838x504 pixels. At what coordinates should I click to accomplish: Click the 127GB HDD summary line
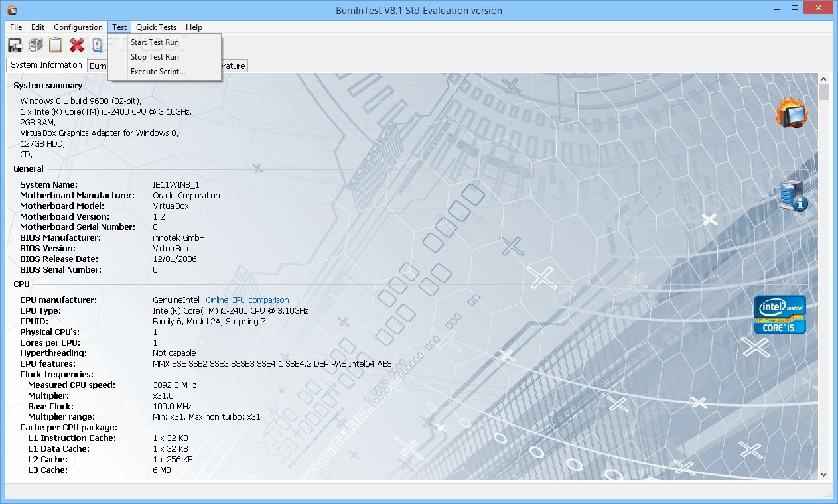[x=42, y=144]
